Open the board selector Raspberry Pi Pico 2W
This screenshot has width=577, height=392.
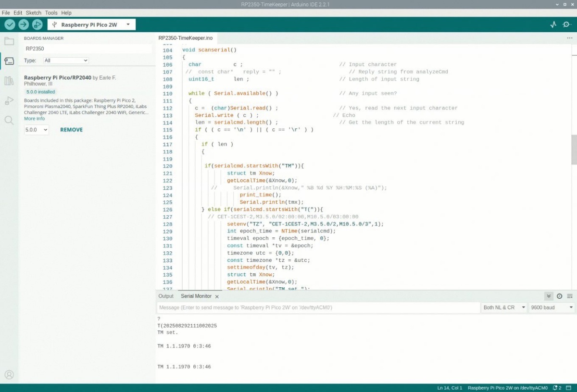(x=91, y=24)
